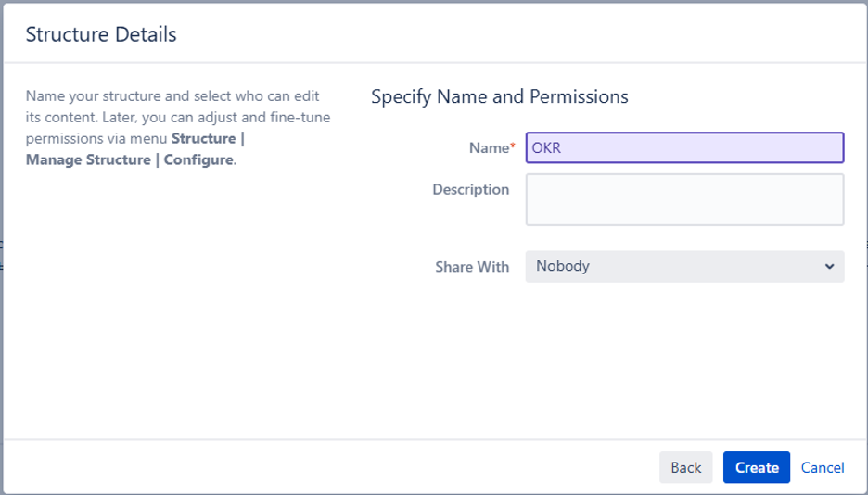Viewport: 868px width, 495px height.
Task: Click the bold Structure word in help text
Action: point(204,138)
